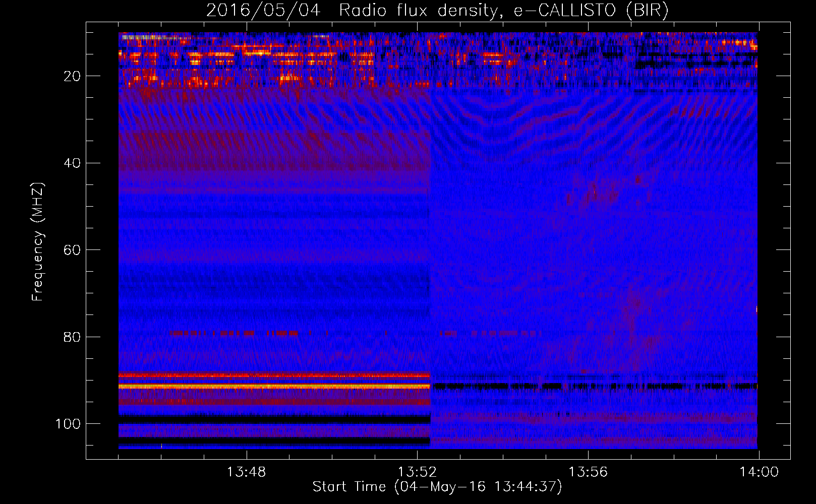Click the '13:52' time tick label
The width and height of the screenshot is (816, 504).
point(417,472)
